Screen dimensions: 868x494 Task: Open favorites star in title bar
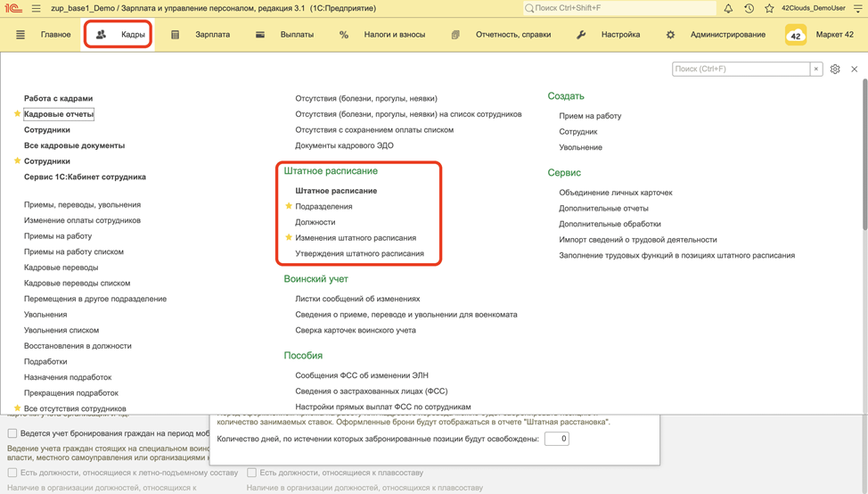[x=769, y=8]
